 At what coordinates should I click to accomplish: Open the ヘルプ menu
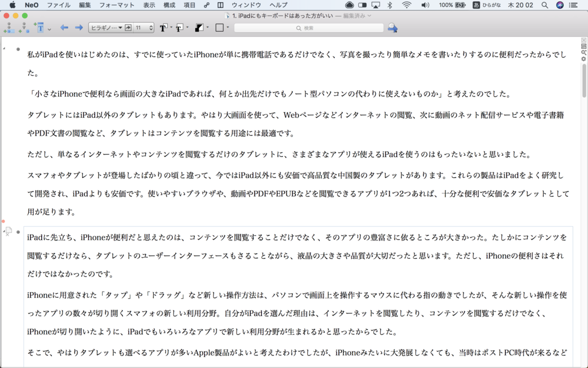(278, 5)
